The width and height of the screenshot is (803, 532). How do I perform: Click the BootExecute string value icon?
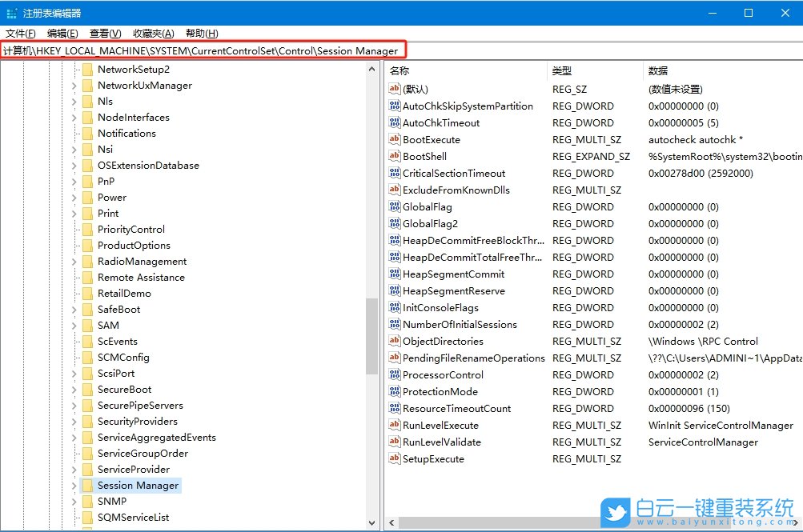[x=394, y=139]
